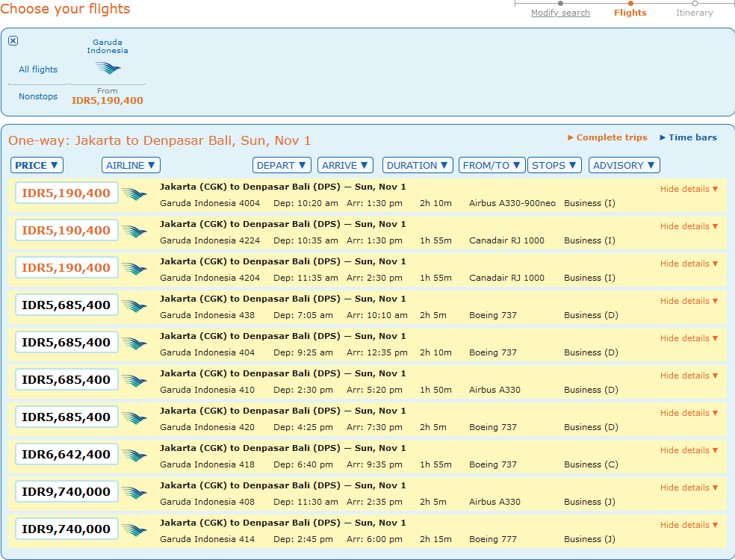Sort flights by ARRIVE time

(x=345, y=166)
